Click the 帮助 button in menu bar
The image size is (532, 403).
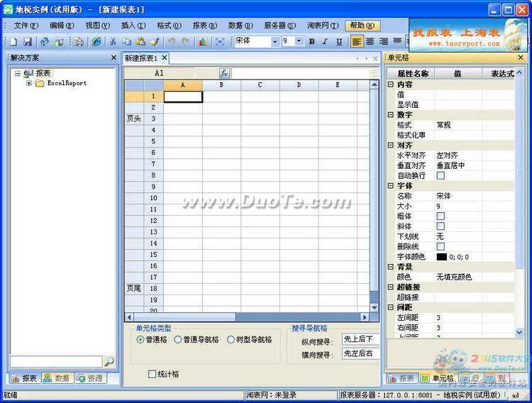click(x=362, y=25)
